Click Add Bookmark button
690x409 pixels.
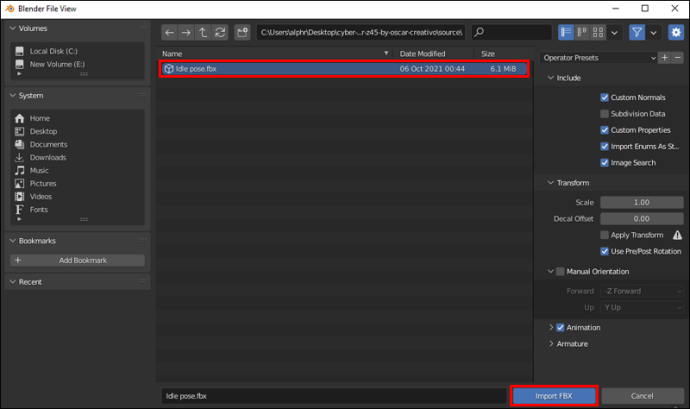coord(77,260)
